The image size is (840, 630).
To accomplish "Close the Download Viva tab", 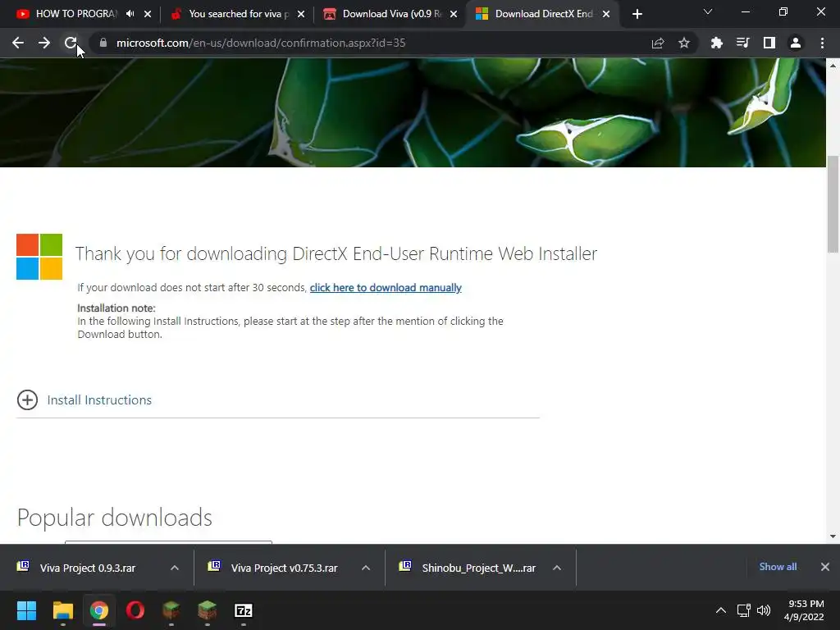I will point(454,15).
